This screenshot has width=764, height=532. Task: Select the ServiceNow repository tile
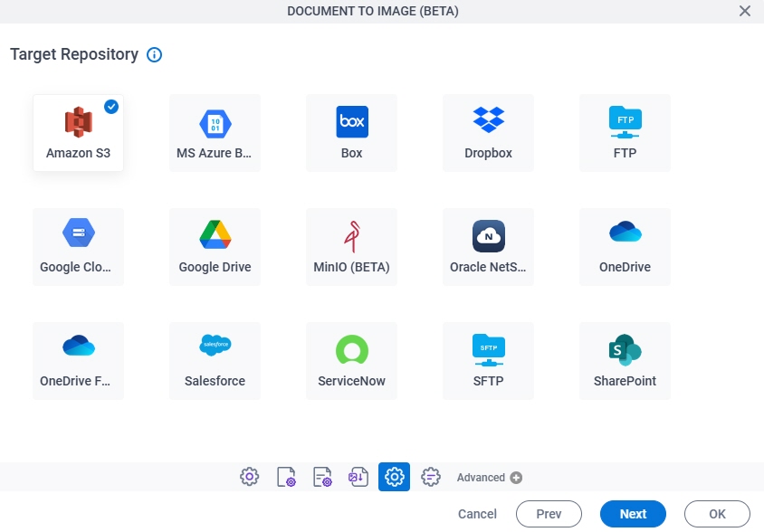(351, 360)
